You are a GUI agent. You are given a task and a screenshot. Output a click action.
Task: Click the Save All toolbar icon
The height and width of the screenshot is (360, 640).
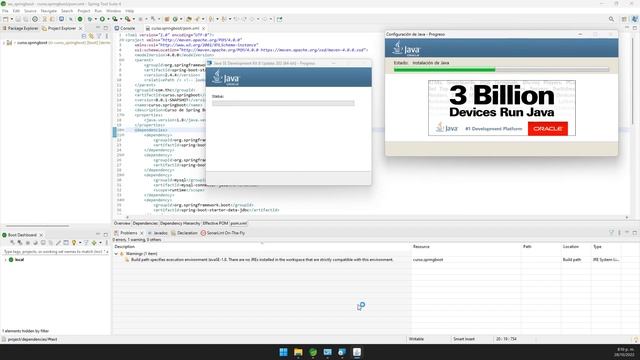tap(26, 19)
